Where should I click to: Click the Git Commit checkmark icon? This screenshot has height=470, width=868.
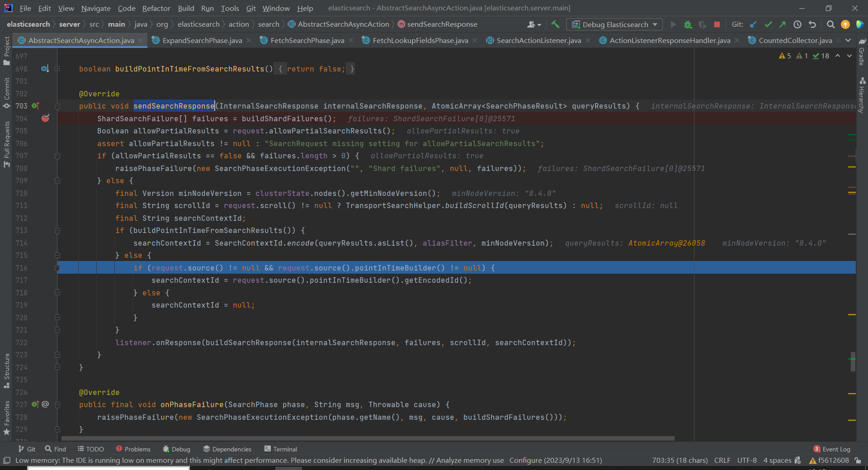point(768,24)
